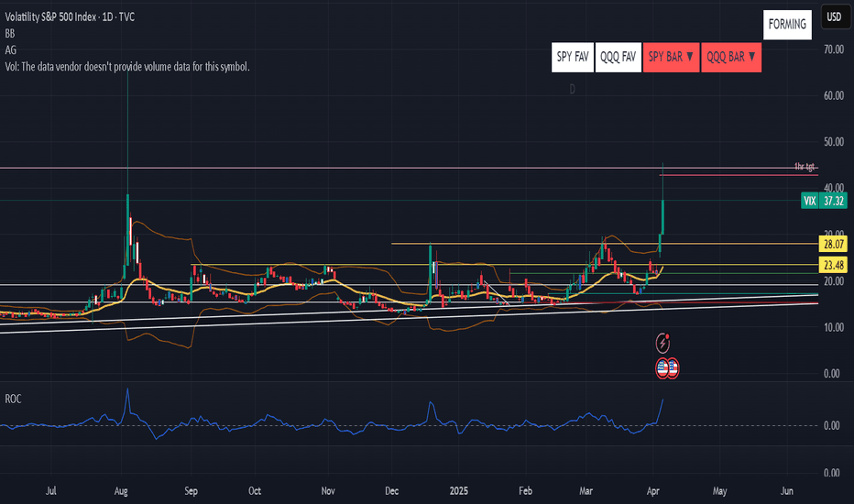Click the Dec label on time axis

pyautogui.click(x=391, y=491)
